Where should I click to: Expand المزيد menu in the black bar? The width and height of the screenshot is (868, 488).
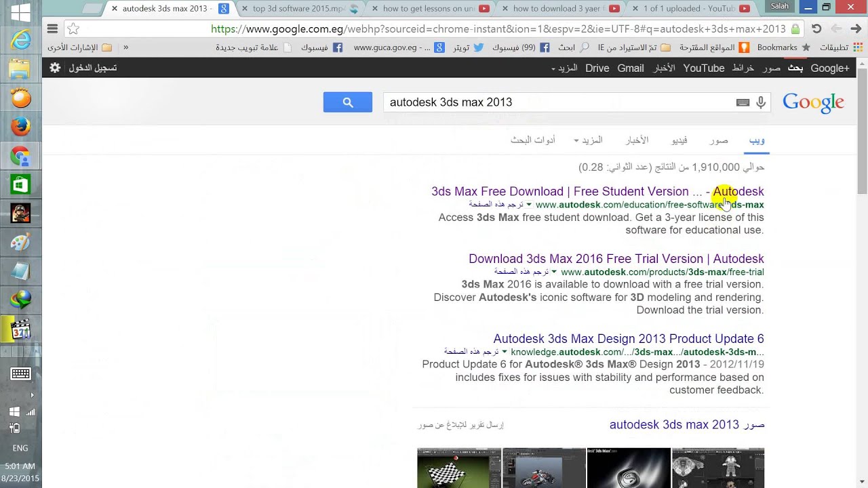pos(564,68)
